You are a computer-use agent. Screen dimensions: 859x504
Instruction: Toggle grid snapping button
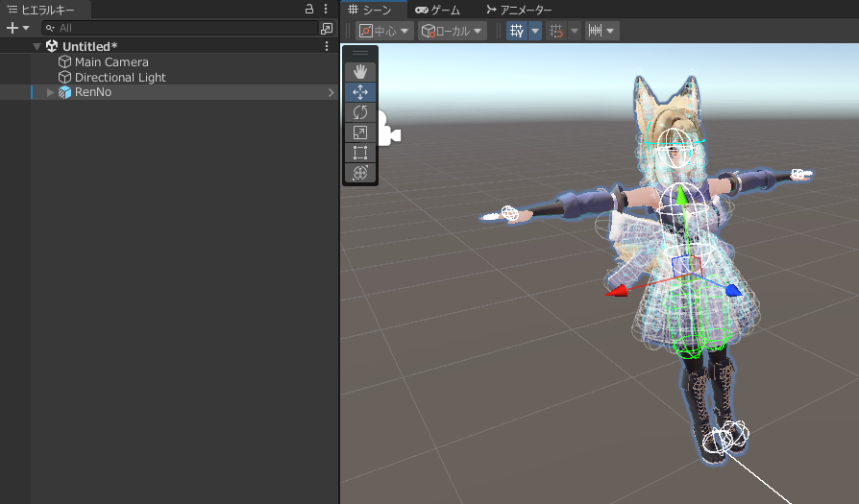click(x=556, y=31)
